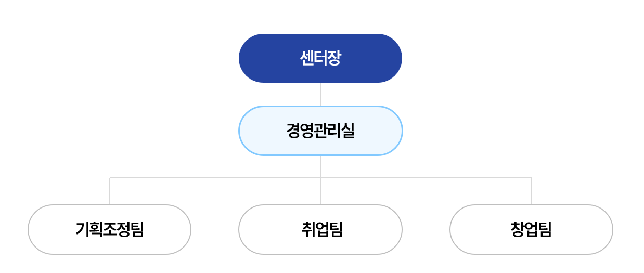Click the vertical connector above 취업팀
Viewport: 644px width, 273px height.
[320, 191]
